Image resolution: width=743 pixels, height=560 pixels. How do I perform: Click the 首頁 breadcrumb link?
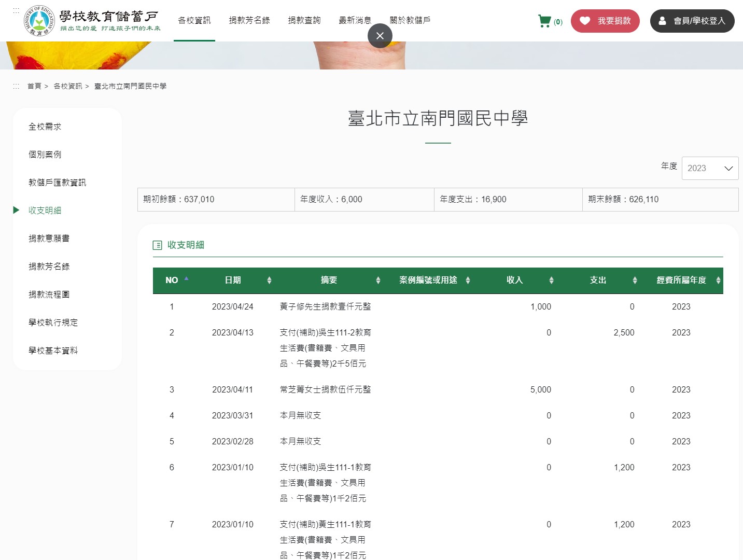click(x=34, y=86)
